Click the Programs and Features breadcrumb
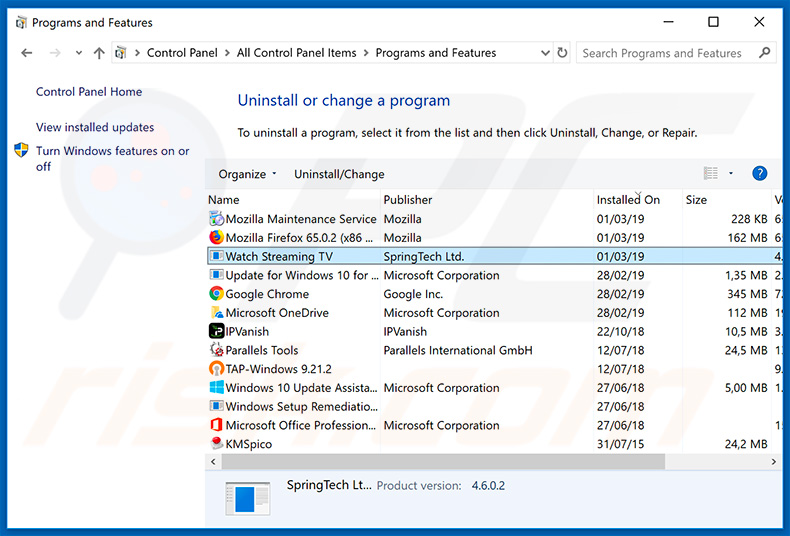Screen dimensions: 790x536 pyautogui.click(x=436, y=52)
